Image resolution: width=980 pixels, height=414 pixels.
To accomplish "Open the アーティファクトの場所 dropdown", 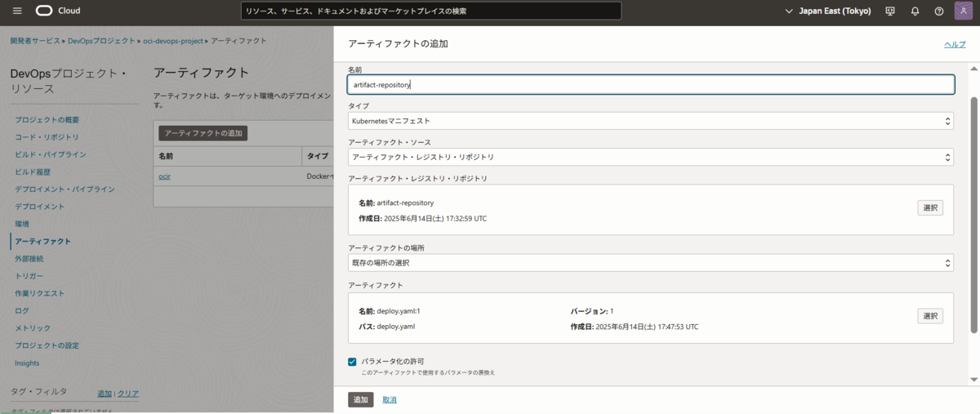I will coord(651,263).
